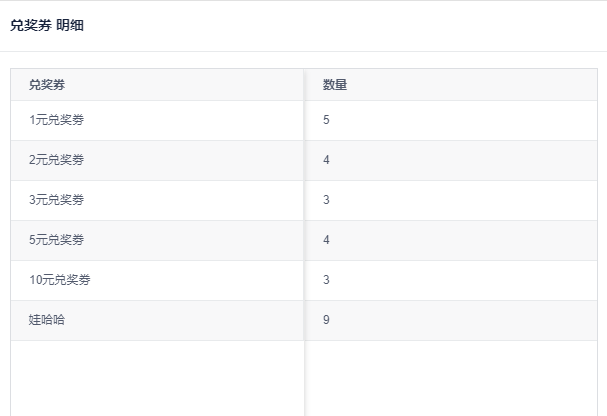Screen dimensions: 607x416
Task: Select the 10元兑奖券 row
Action: click(304, 280)
